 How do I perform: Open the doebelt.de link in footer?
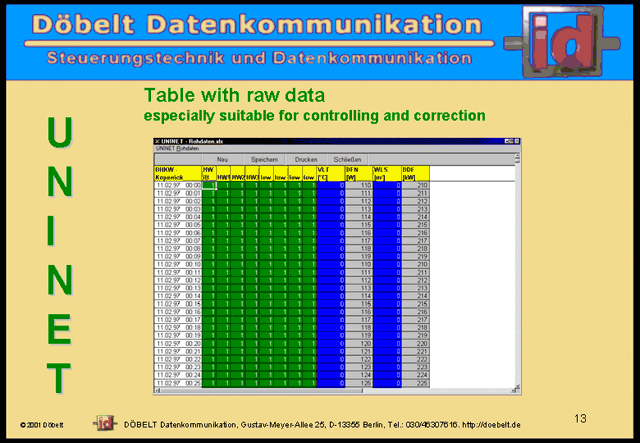(491, 425)
